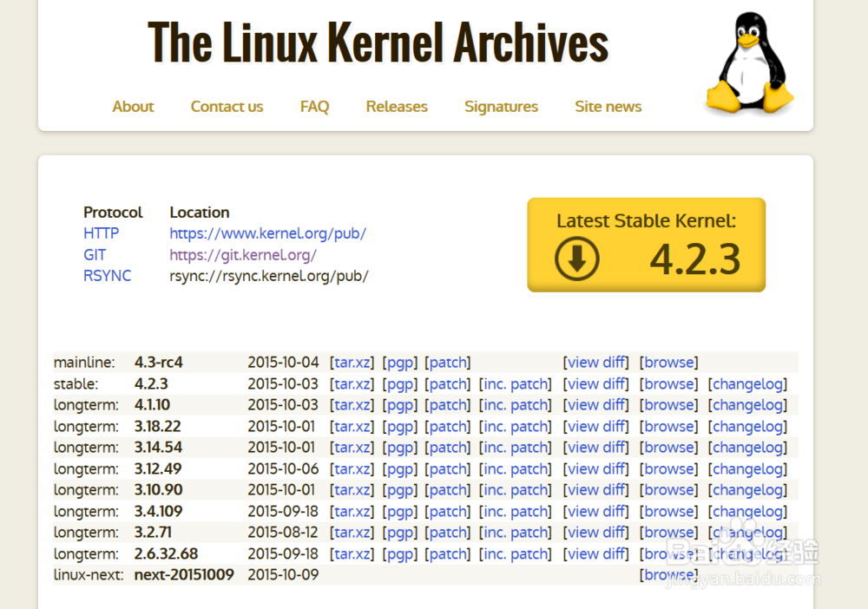Screen dimensions: 868x609
Task: View diff for longterm 3.4.109
Action: point(596,512)
